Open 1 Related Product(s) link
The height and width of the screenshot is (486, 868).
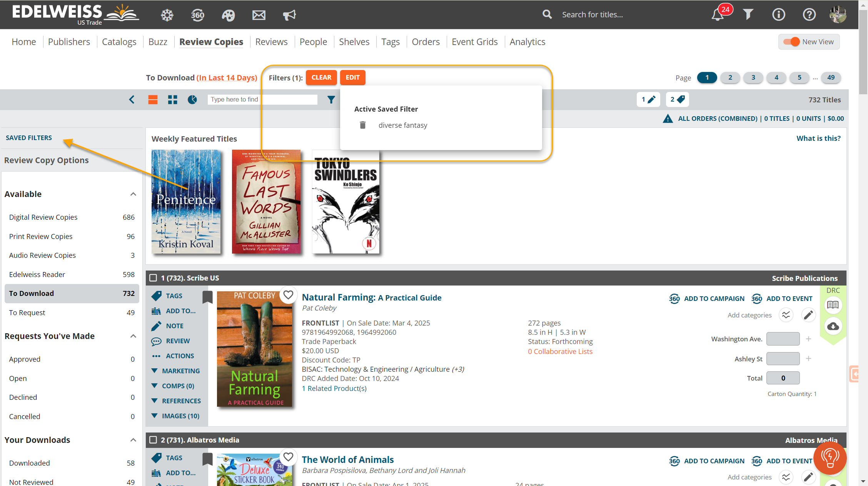(334, 388)
